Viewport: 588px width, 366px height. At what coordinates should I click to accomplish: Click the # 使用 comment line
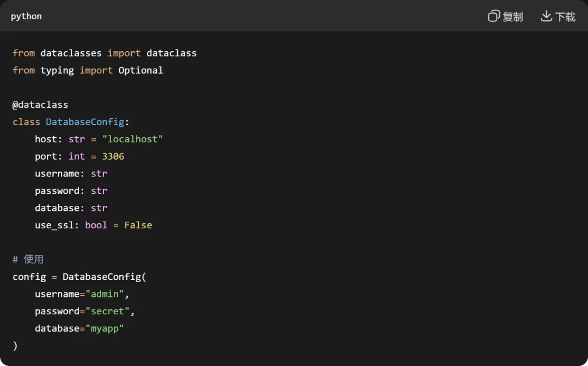28,259
